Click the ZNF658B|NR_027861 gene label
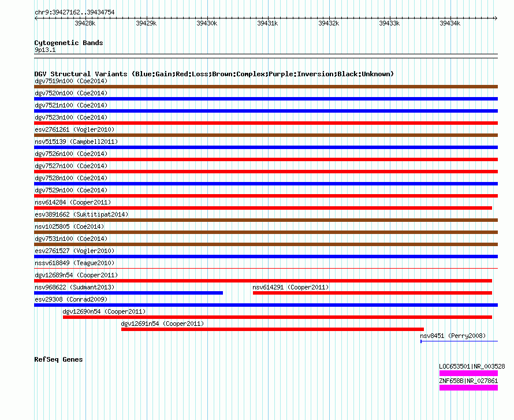The width and height of the screenshot is (514, 420). tap(468, 381)
